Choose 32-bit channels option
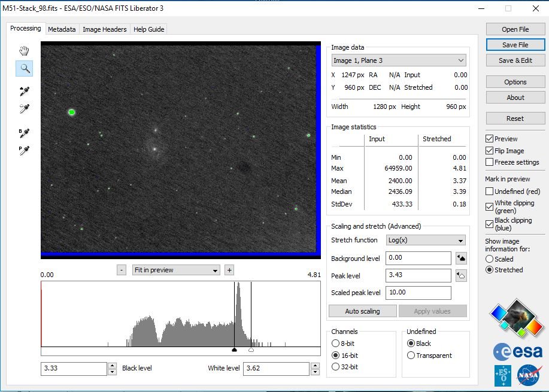 (x=335, y=367)
